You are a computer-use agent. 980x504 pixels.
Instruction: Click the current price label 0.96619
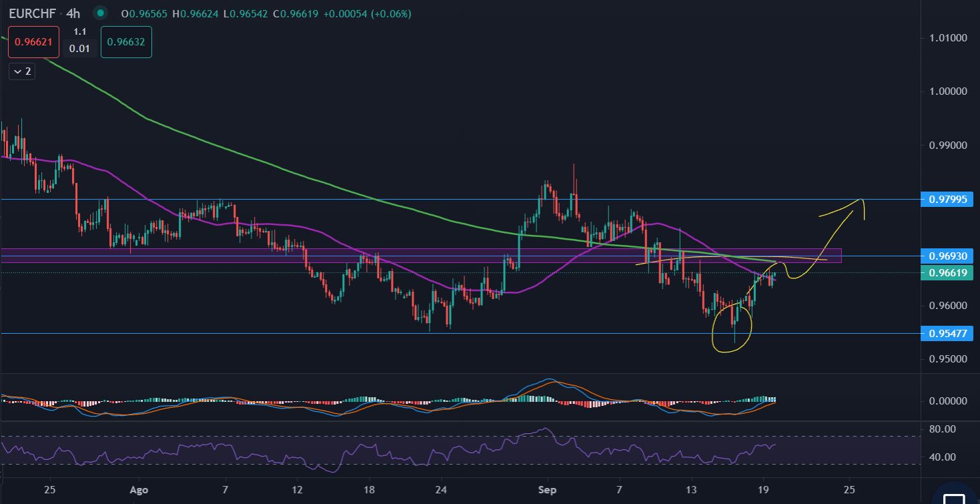pos(947,272)
